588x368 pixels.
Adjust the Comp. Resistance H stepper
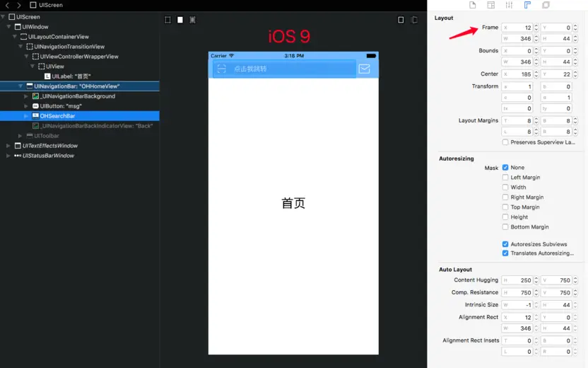pos(536,292)
